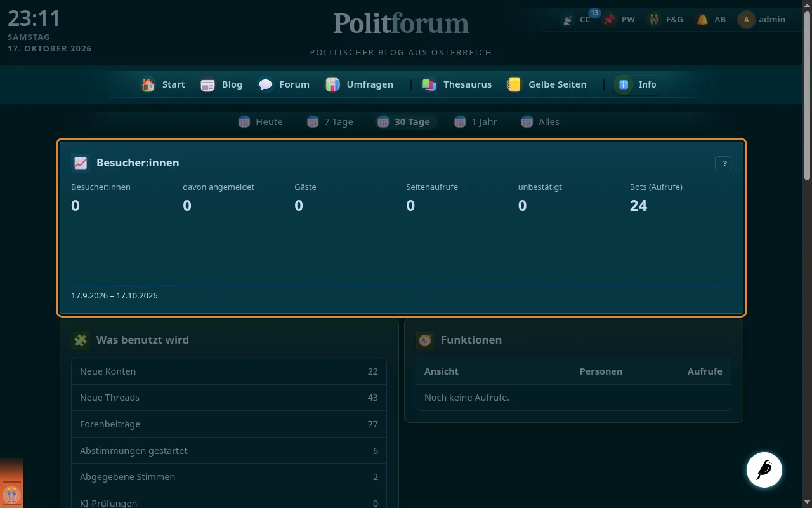Viewport: 812px width, 508px height.
Task: Click the Abstimmungen gestartet row
Action: [229, 451]
